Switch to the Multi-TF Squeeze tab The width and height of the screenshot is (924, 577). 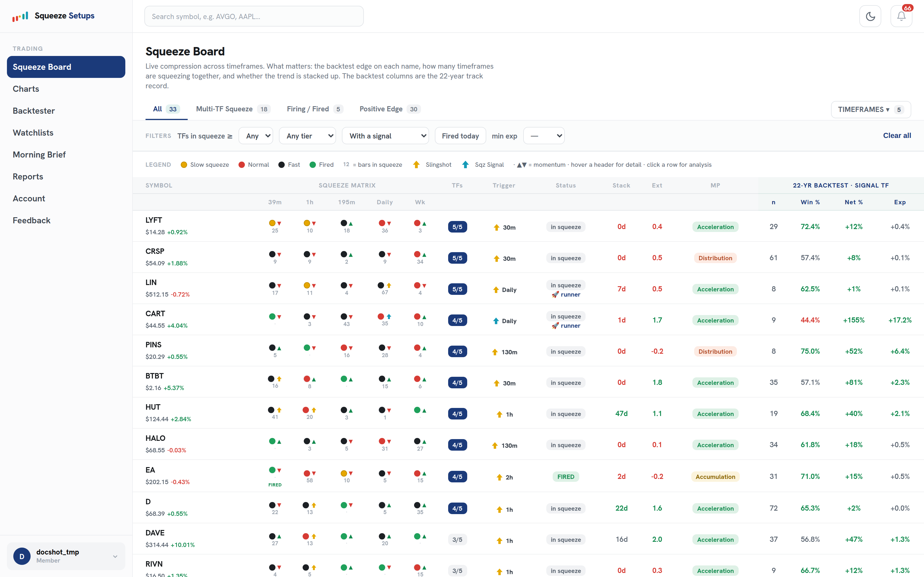(x=233, y=109)
